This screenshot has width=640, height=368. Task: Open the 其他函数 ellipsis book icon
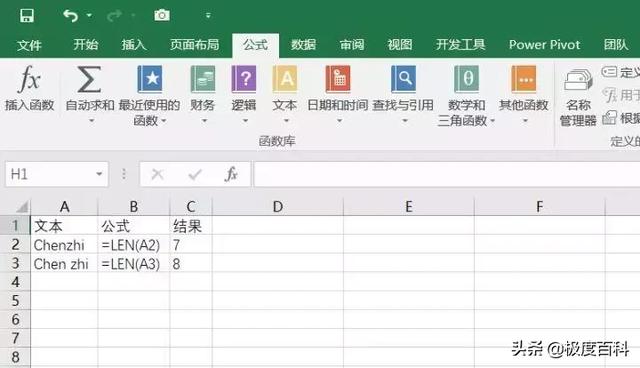[524, 79]
